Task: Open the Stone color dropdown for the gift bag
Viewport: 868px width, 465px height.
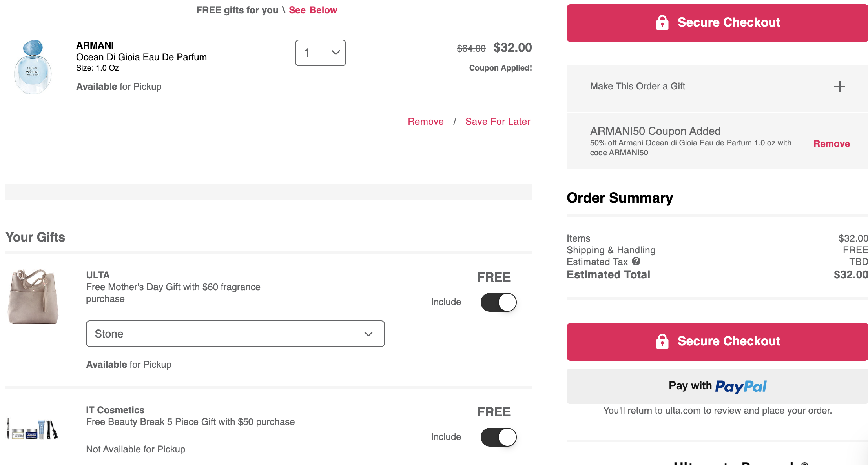Action: 235,334
